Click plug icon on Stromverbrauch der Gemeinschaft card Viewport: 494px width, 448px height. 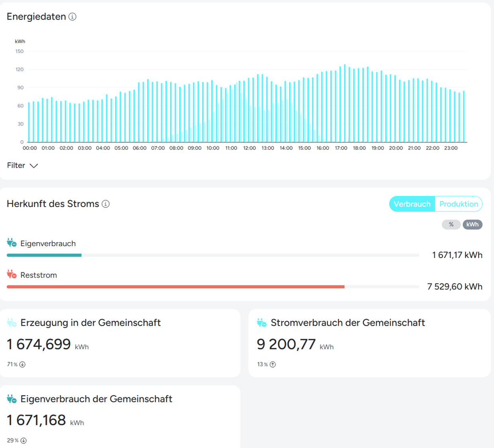click(262, 323)
